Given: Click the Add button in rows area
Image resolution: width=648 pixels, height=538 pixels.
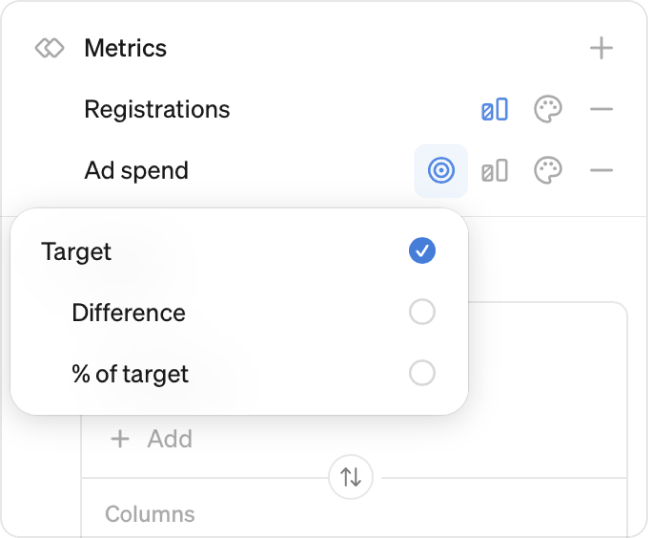Looking at the screenshot, I should pos(152,438).
